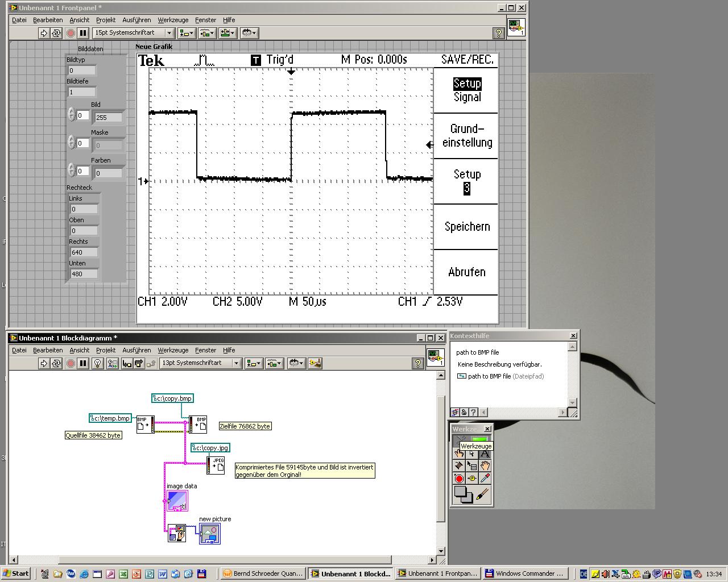The height and width of the screenshot is (582, 728).
Task: Click Run Continuously in Frontpanel toolbar
Action: pyautogui.click(x=56, y=33)
